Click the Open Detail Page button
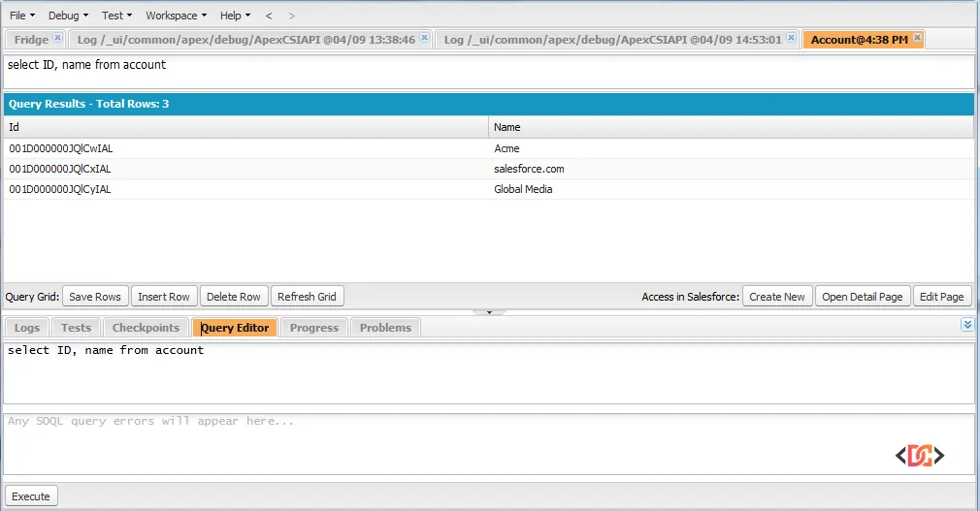The height and width of the screenshot is (511, 980). pos(863,297)
